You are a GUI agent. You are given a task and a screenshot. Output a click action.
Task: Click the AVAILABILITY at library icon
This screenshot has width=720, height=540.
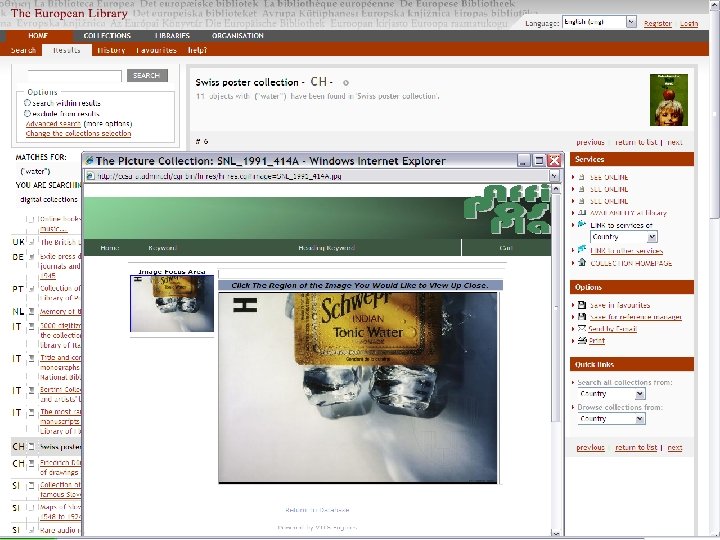[x=582, y=213]
